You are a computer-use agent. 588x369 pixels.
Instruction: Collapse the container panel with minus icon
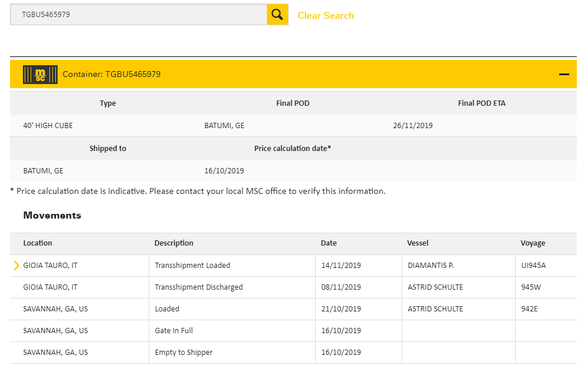(564, 75)
